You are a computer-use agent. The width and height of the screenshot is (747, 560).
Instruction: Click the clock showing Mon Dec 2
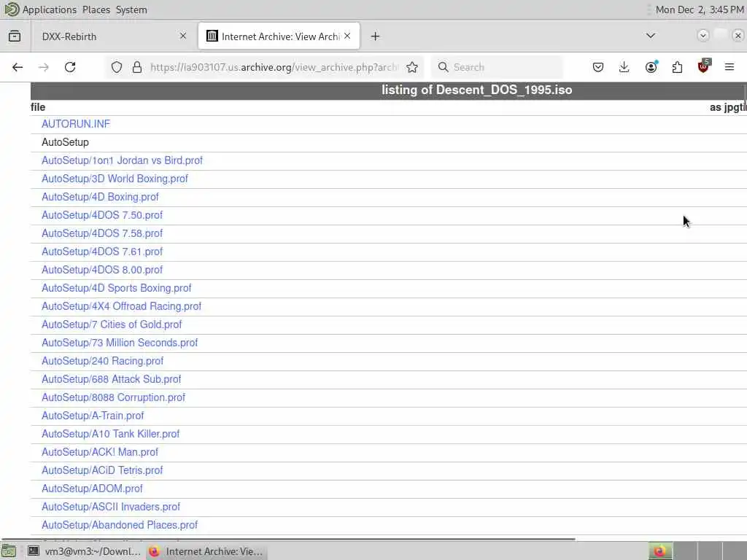click(x=700, y=9)
